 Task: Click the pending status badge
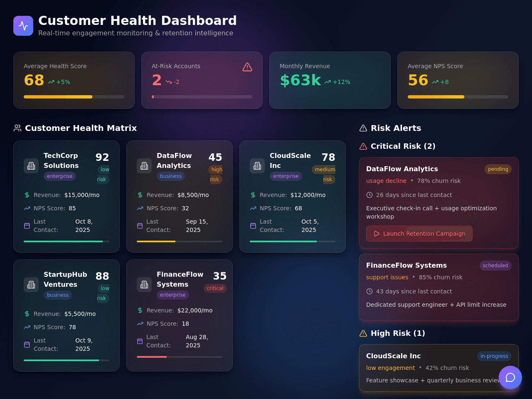pyautogui.click(x=498, y=169)
